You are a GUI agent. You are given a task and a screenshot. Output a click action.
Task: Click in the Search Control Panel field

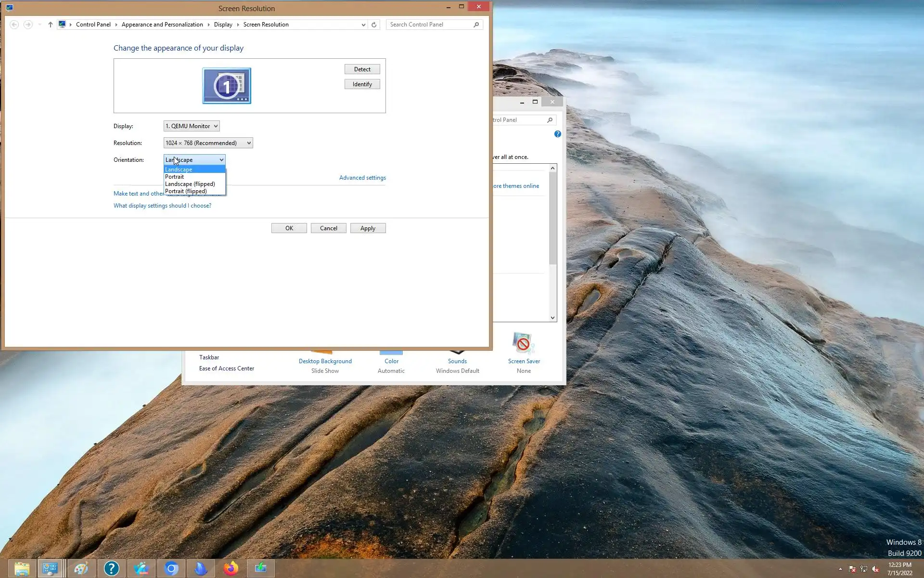tap(428, 25)
